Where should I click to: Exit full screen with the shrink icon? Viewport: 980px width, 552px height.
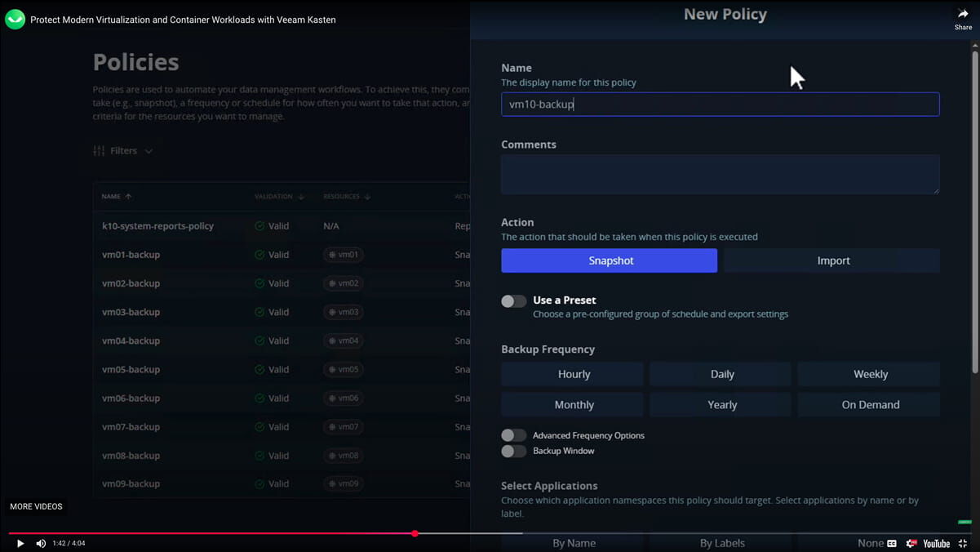point(963,543)
